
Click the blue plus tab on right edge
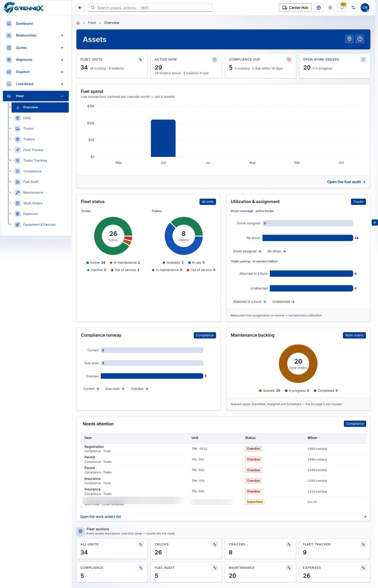point(375,223)
